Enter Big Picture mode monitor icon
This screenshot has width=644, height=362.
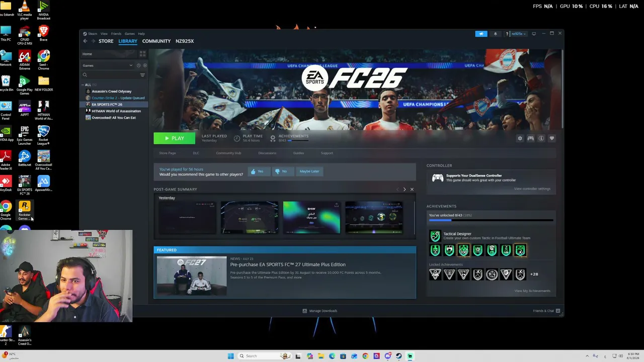[534, 34]
